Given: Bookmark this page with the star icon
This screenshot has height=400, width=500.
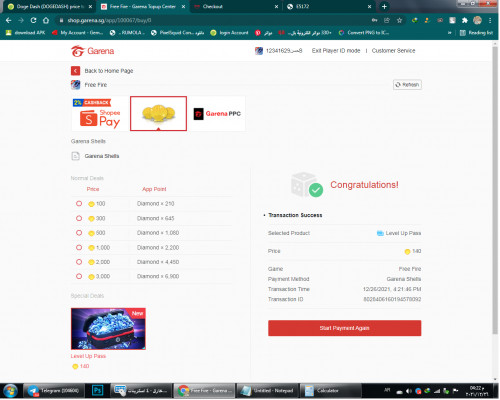Looking at the screenshot, I should [x=399, y=20].
